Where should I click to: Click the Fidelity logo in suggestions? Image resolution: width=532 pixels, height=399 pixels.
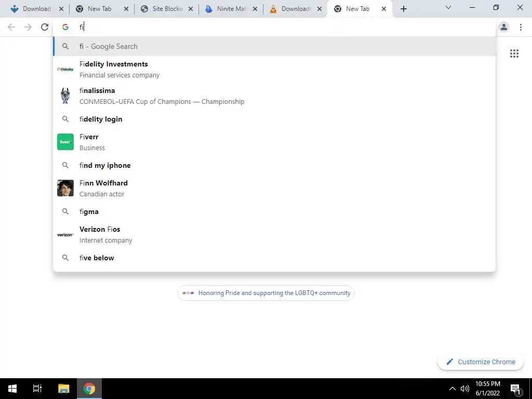(x=65, y=70)
